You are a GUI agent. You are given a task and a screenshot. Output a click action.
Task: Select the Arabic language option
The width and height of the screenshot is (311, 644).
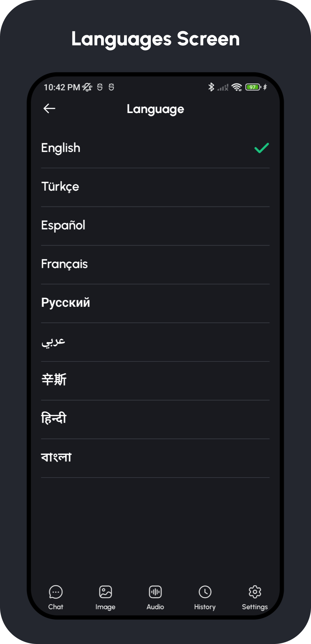pyautogui.click(x=53, y=342)
